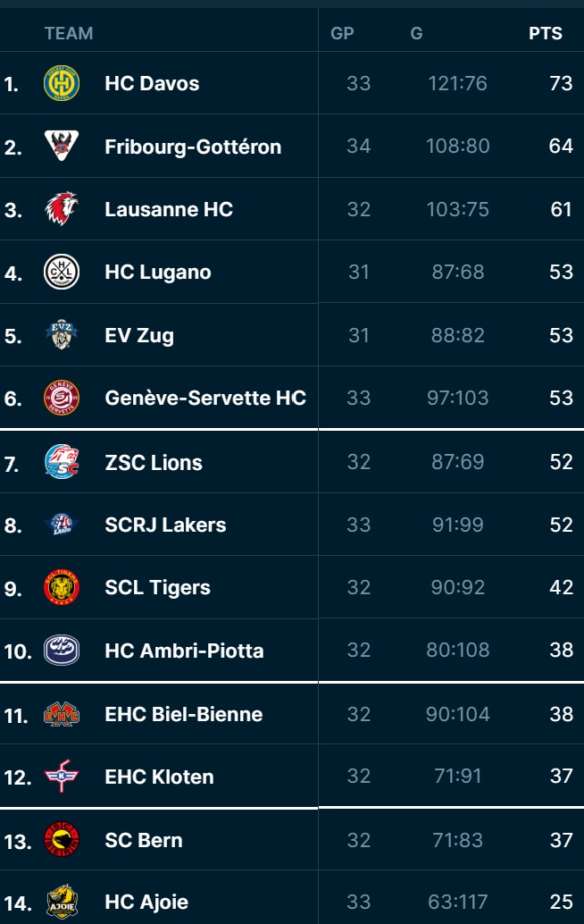584x924 pixels.
Task: Click the Fribourg-Gottéron dragon logo
Action: click(62, 146)
